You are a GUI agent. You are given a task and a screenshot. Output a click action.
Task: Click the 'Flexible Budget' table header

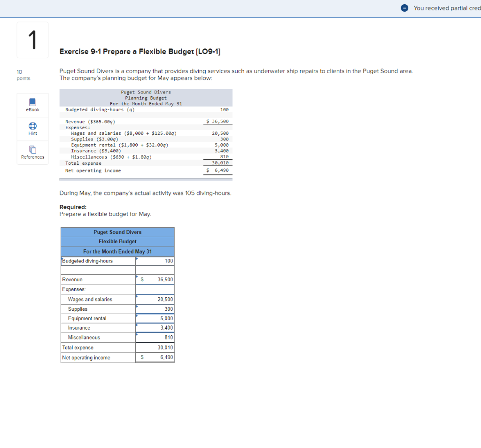[x=117, y=242]
